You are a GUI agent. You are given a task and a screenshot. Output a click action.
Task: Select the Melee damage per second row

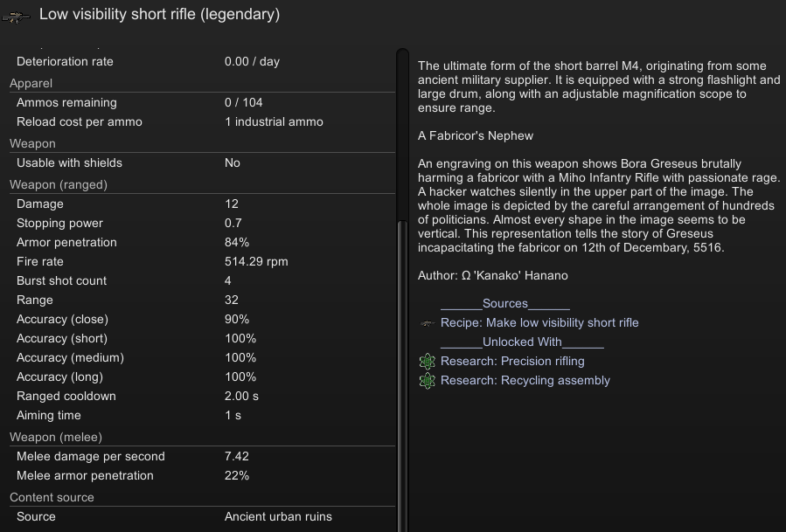tap(203, 456)
